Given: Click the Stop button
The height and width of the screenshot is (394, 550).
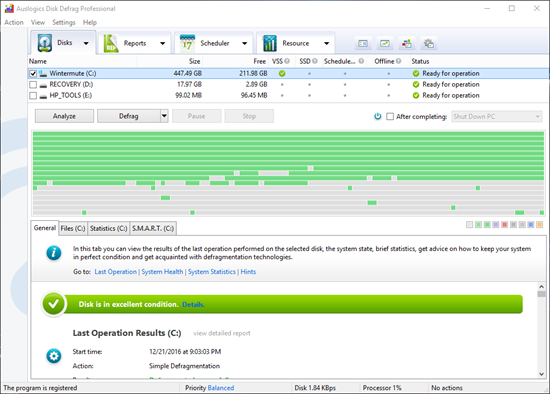Looking at the screenshot, I should [x=249, y=116].
